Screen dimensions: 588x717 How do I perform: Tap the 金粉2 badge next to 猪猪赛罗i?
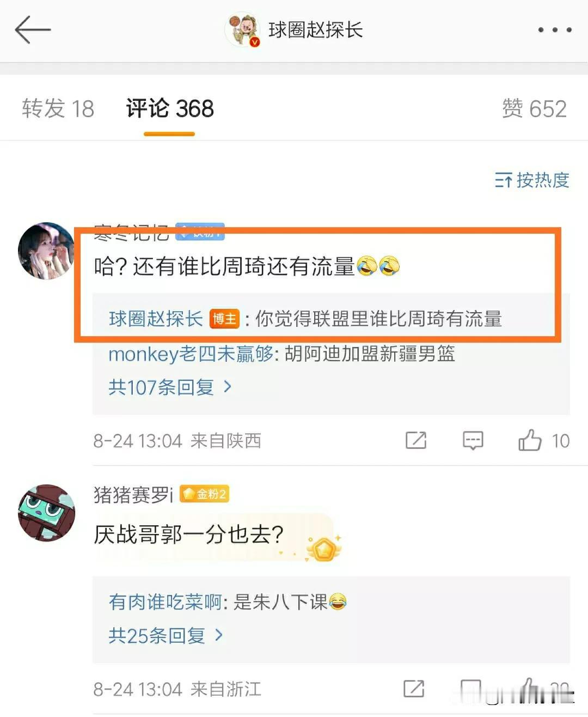click(204, 494)
